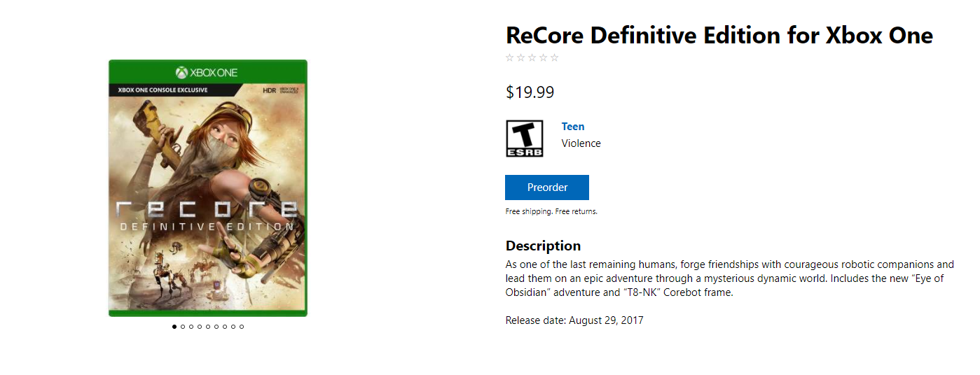
Task: Select the fifth carousel dot
Action: pos(208,327)
